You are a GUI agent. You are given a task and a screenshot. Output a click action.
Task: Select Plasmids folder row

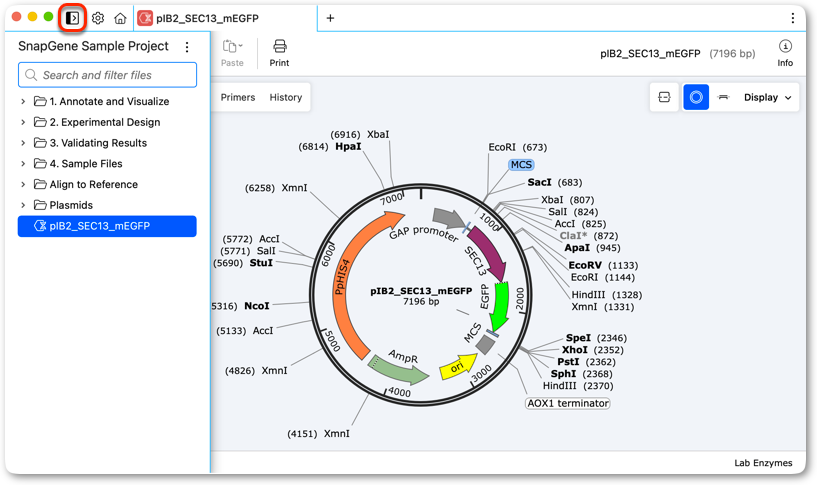tap(107, 205)
